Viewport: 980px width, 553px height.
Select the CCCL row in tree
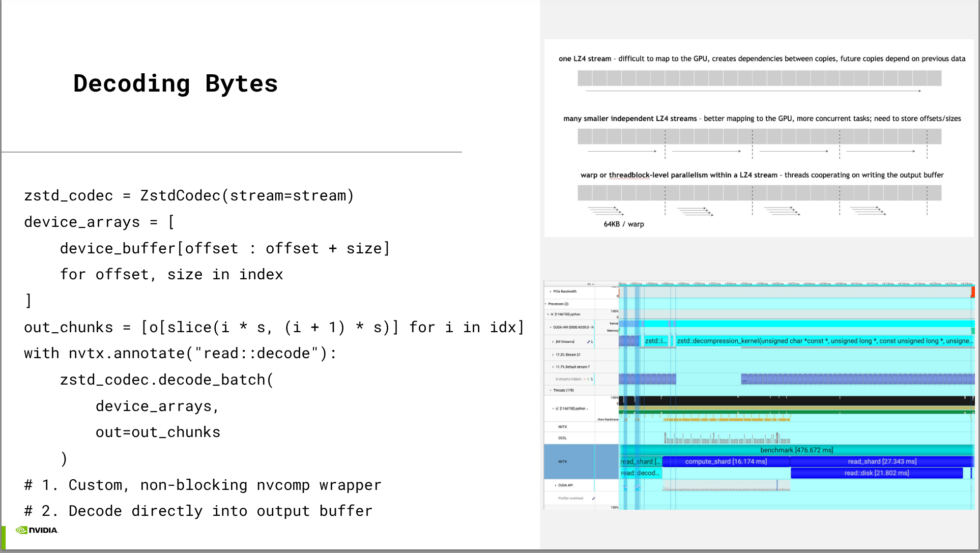click(562, 438)
